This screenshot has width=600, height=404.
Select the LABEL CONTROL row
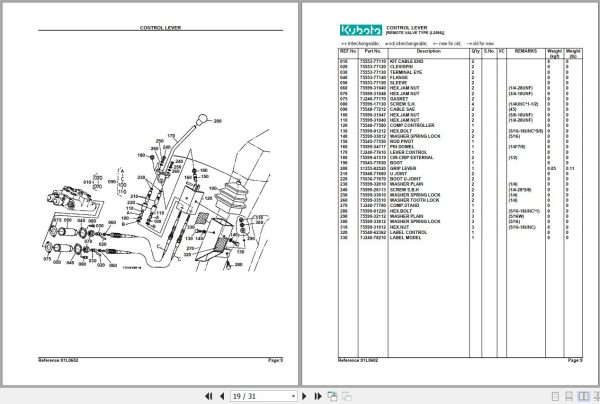460,232
